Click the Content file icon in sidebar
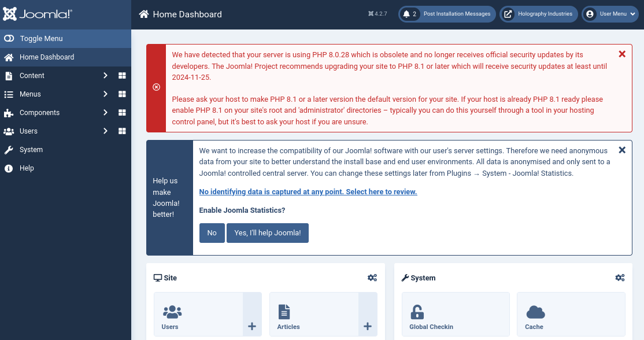The height and width of the screenshot is (340, 644). (9, 76)
